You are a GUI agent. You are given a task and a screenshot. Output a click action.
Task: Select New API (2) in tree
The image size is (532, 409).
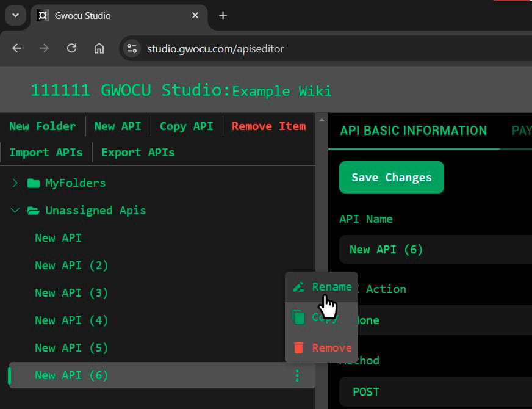pyautogui.click(x=71, y=266)
